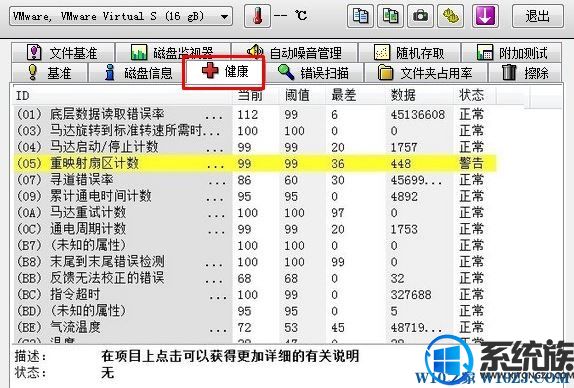Switch to the 自动噪音管理 tab
The height and width of the screenshot is (388, 574).
[x=294, y=53]
